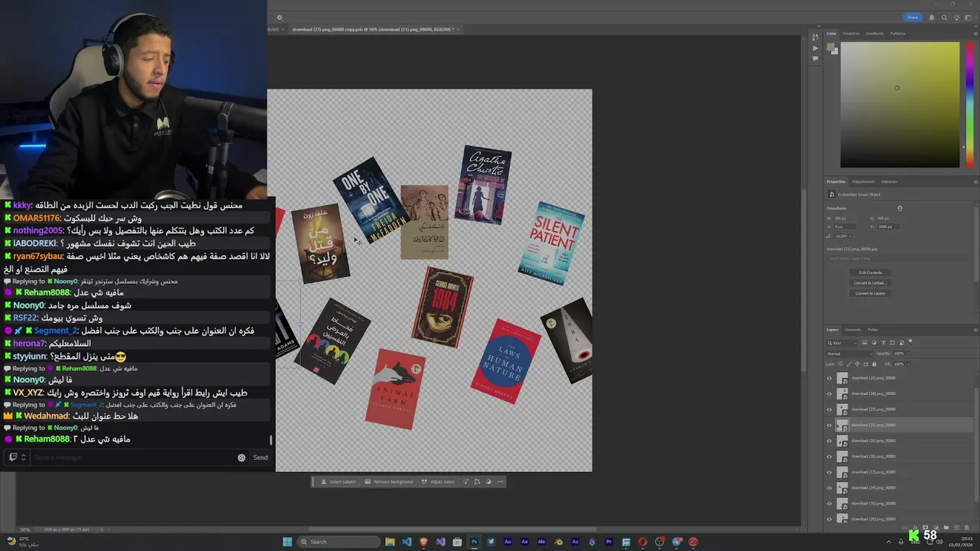
Task: Switch to the Swatches tab
Action: point(851,34)
